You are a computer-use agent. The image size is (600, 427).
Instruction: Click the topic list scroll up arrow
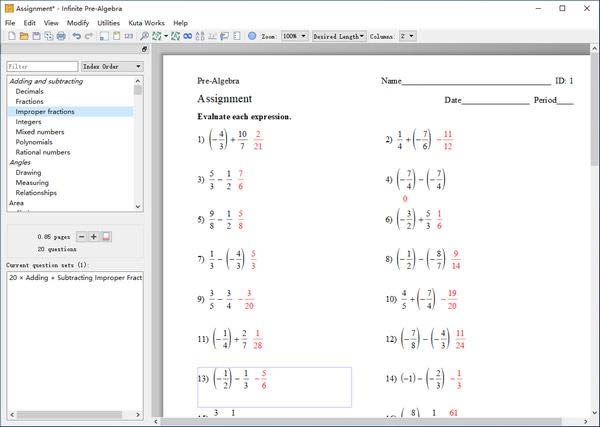coord(138,81)
